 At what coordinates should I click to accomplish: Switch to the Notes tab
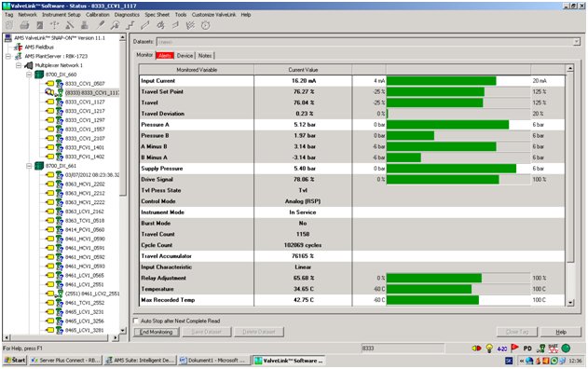pos(205,56)
